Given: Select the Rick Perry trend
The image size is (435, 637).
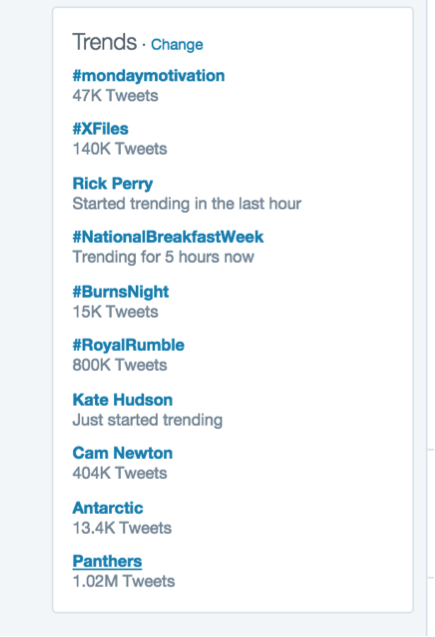Looking at the screenshot, I should tap(113, 184).
